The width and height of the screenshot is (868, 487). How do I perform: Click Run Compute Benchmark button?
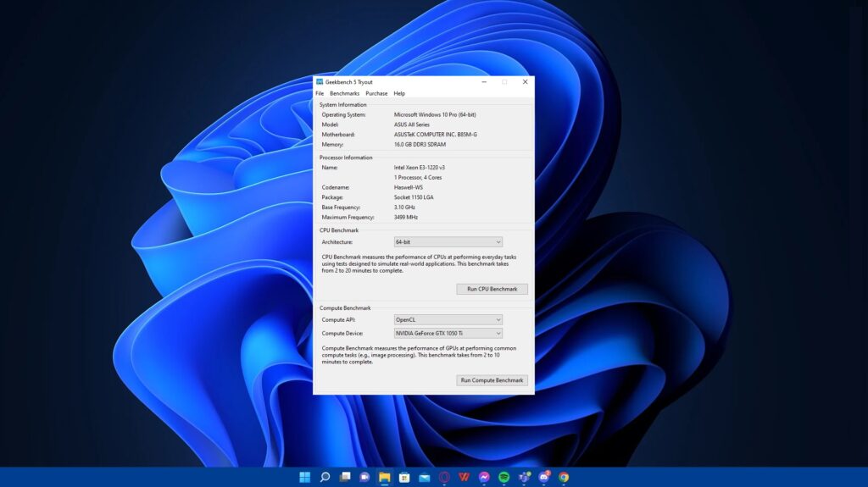pos(492,380)
